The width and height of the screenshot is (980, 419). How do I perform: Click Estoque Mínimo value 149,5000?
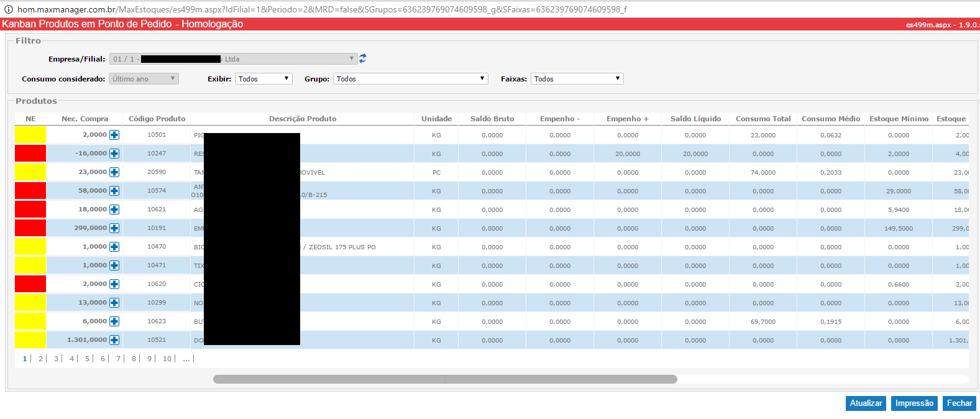tap(899, 228)
